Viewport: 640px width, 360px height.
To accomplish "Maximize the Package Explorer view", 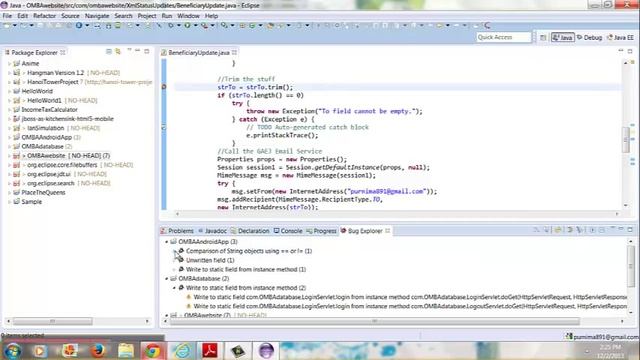I will pyautogui.click(x=147, y=51).
